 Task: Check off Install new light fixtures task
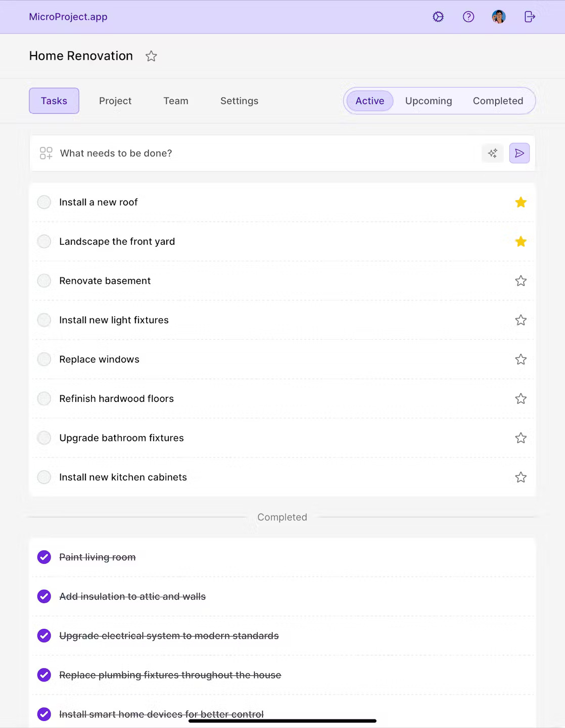coord(44,320)
